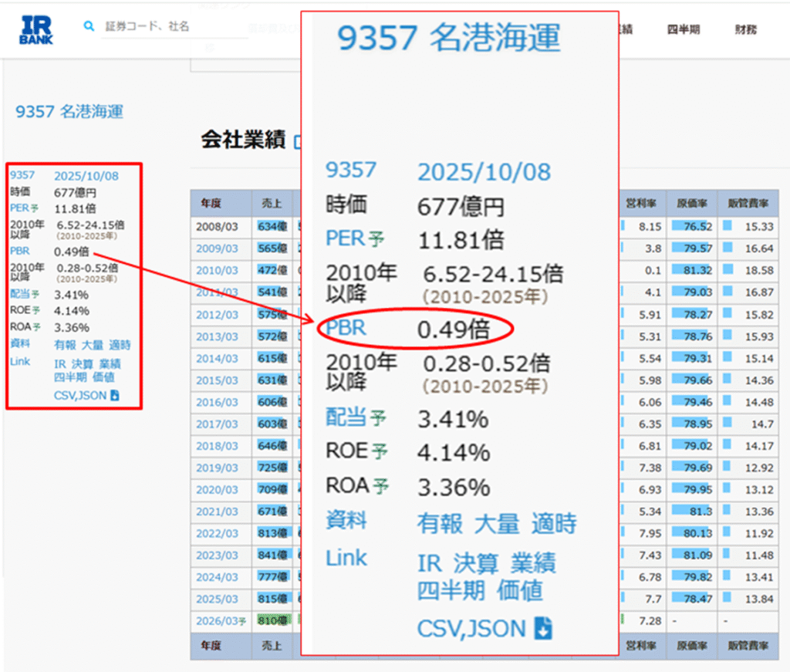Click the 販管費率 column header at top
790x672 pixels.
pos(747,204)
